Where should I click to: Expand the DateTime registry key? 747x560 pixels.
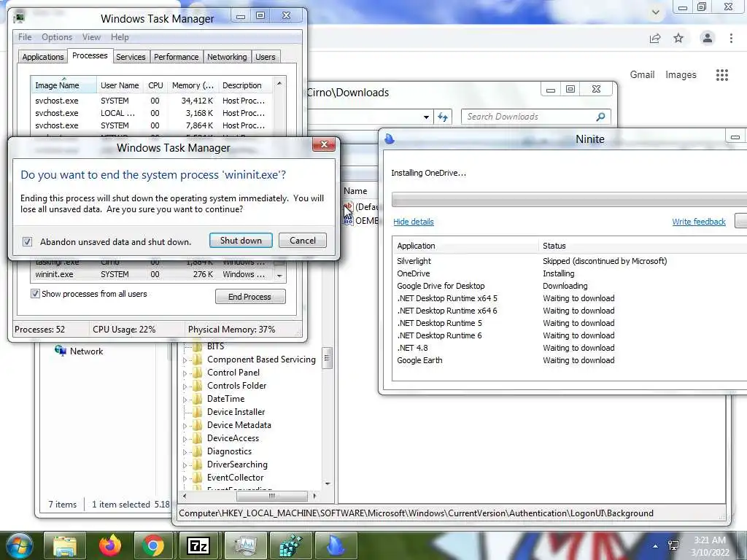[x=185, y=400]
